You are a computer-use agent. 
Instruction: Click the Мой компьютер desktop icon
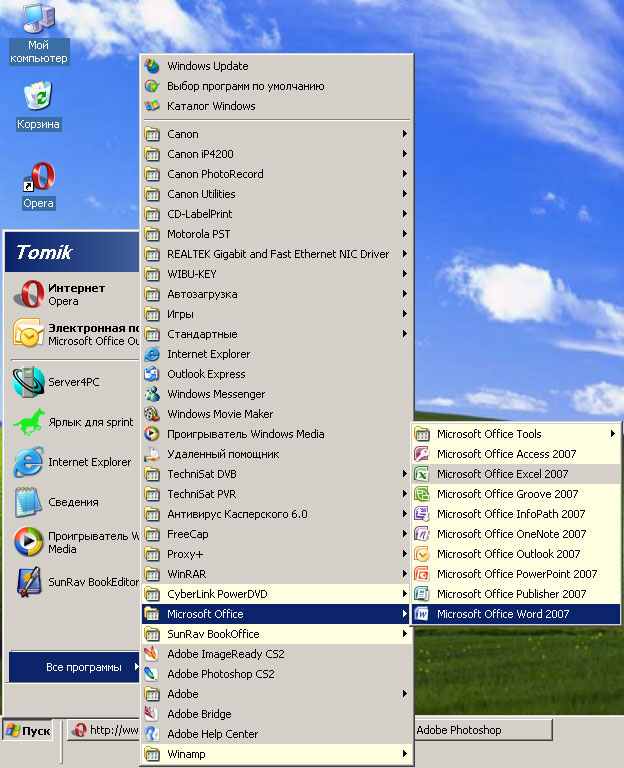39,19
